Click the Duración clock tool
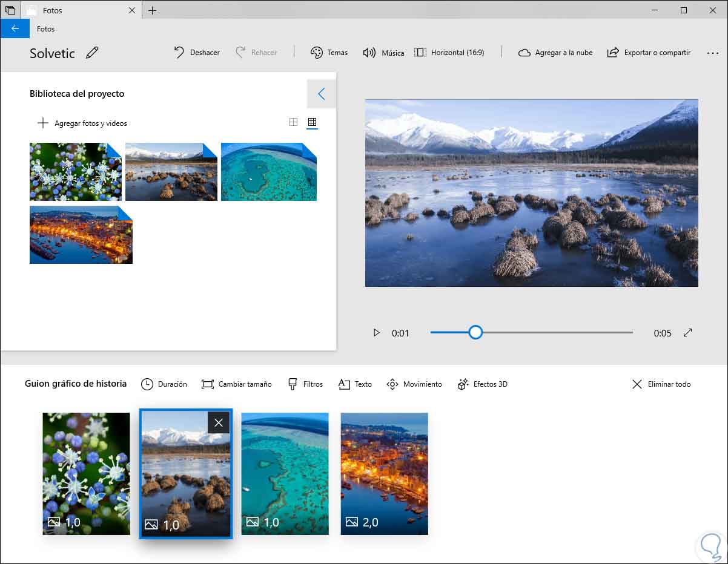Image resolution: width=728 pixels, height=564 pixels. pyautogui.click(x=164, y=384)
